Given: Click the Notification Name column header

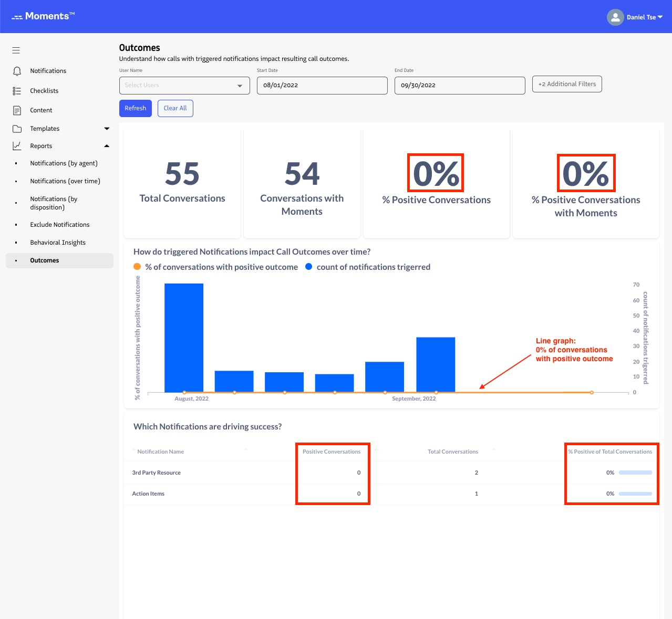Looking at the screenshot, I should 160,452.
